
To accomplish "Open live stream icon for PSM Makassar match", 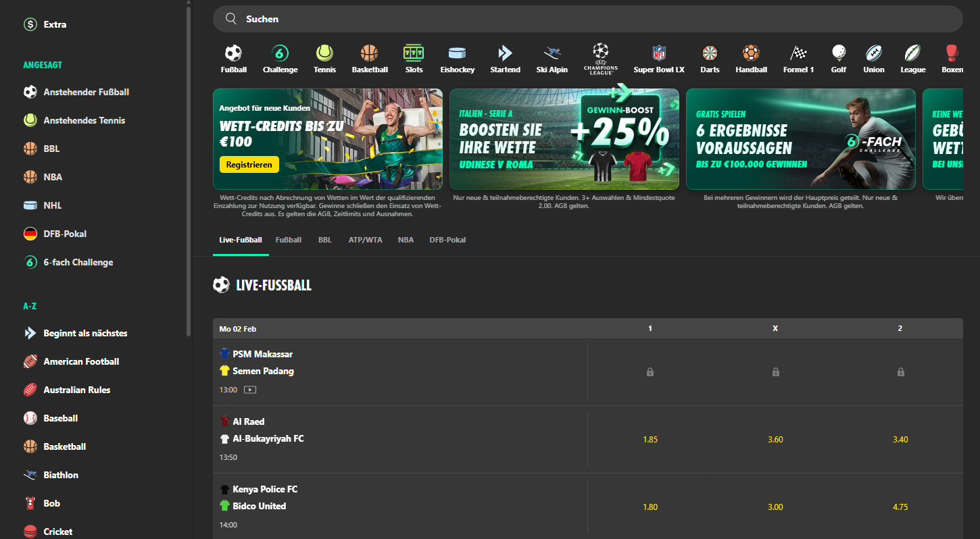I will click(x=250, y=390).
